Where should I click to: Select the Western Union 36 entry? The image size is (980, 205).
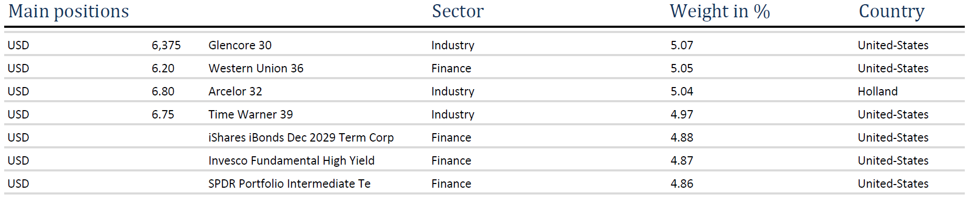pyautogui.click(x=256, y=69)
